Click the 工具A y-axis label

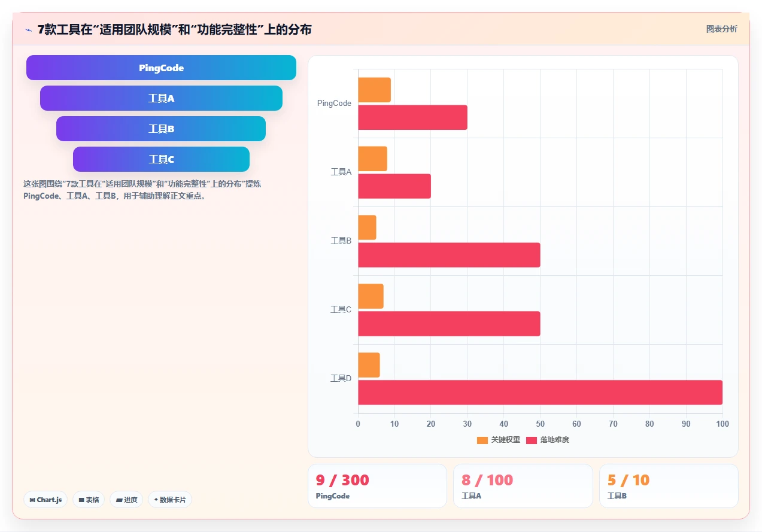tap(341, 172)
